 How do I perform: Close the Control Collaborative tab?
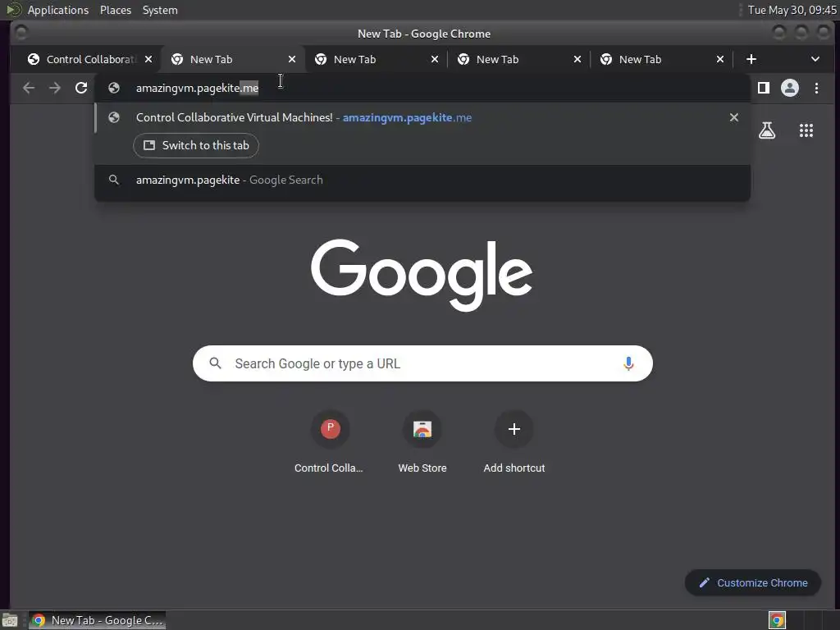[148, 59]
